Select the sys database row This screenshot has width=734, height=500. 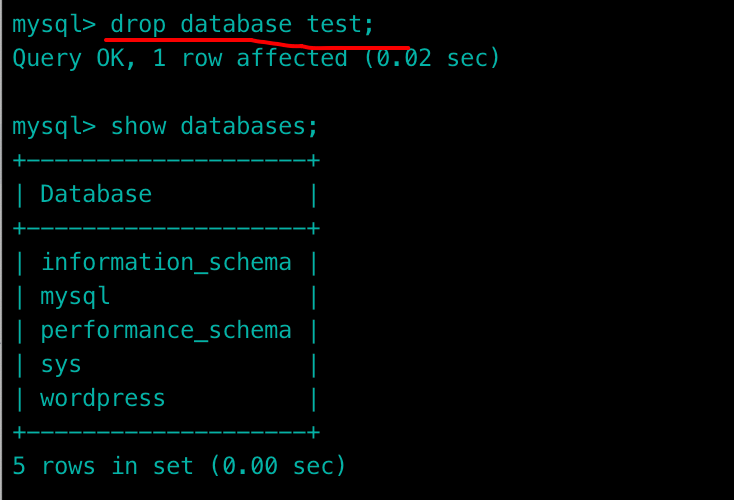tap(61, 364)
